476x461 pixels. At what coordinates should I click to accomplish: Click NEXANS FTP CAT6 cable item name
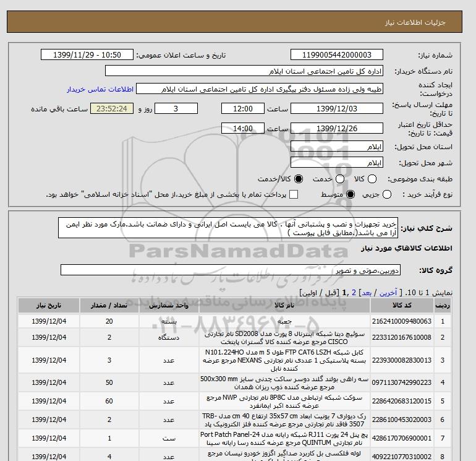point(284,360)
